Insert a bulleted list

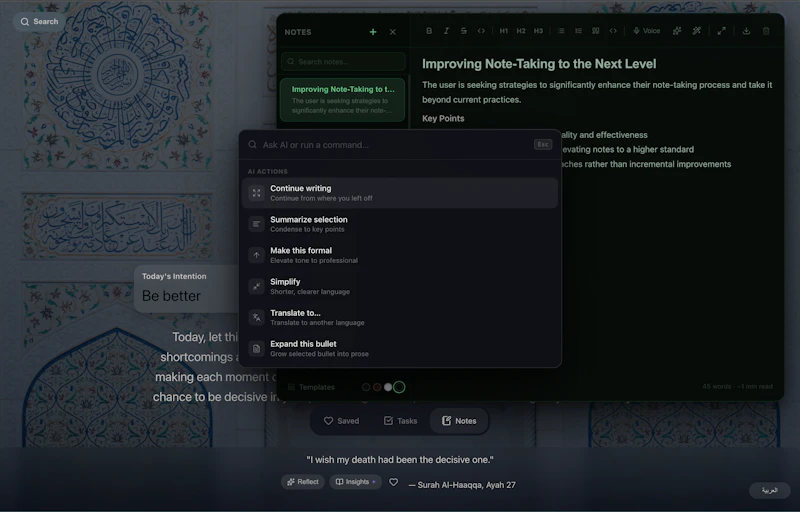coord(561,31)
